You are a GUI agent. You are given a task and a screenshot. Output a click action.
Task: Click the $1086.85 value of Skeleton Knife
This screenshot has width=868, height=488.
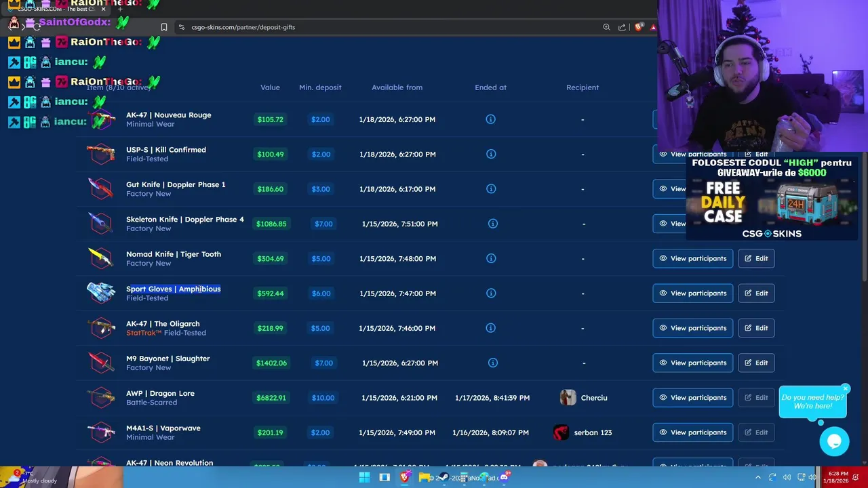coord(271,224)
